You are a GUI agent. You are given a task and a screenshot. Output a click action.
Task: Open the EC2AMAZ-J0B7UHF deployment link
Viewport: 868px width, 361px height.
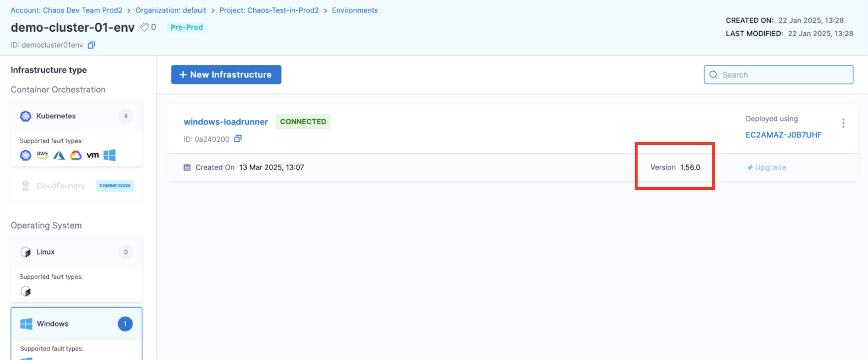tap(783, 135)
